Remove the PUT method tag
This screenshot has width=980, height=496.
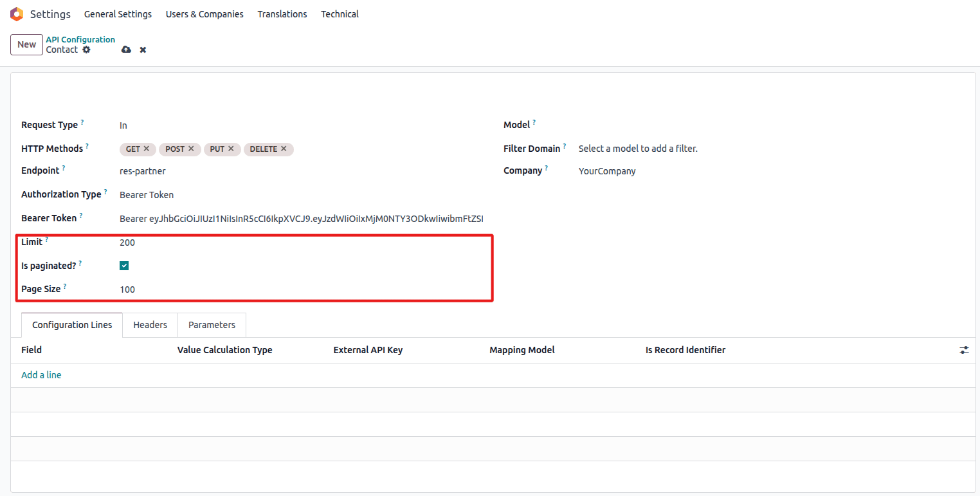pos(231,149)
